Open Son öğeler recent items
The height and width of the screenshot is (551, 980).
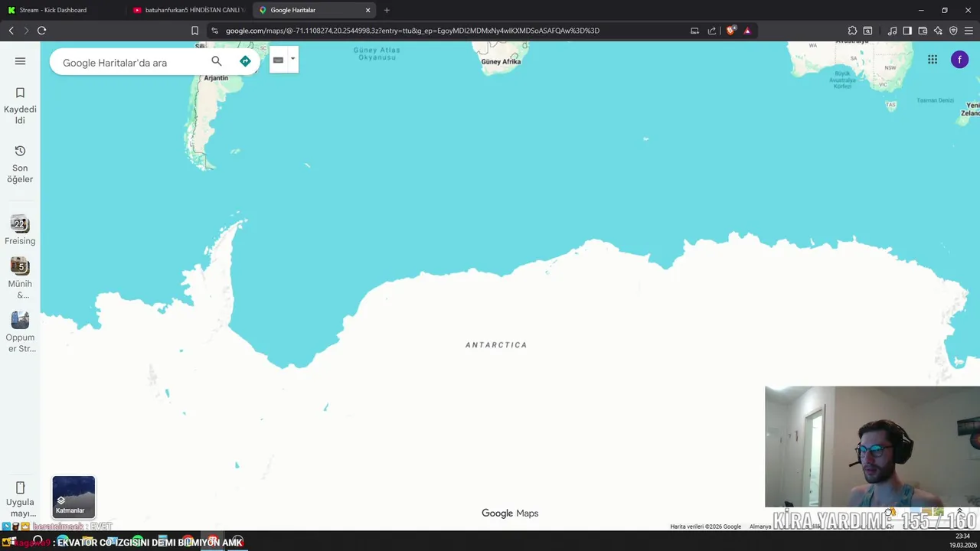(x=20, y=164)
